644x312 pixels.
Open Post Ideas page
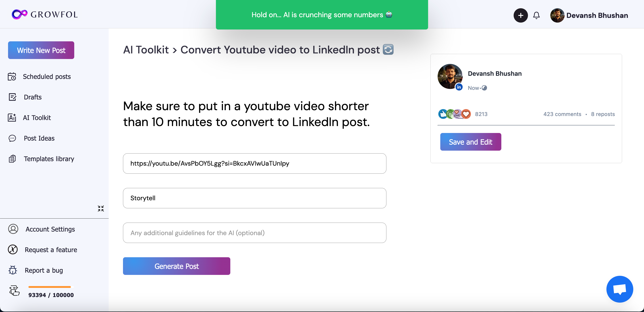tap(39, 138)
